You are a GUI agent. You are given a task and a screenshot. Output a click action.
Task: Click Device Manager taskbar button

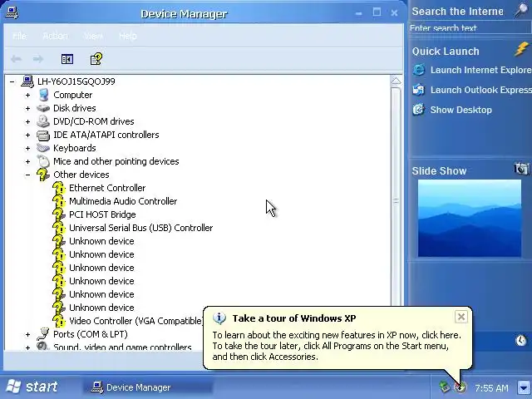pyautogui.click(x=148, y=387)
